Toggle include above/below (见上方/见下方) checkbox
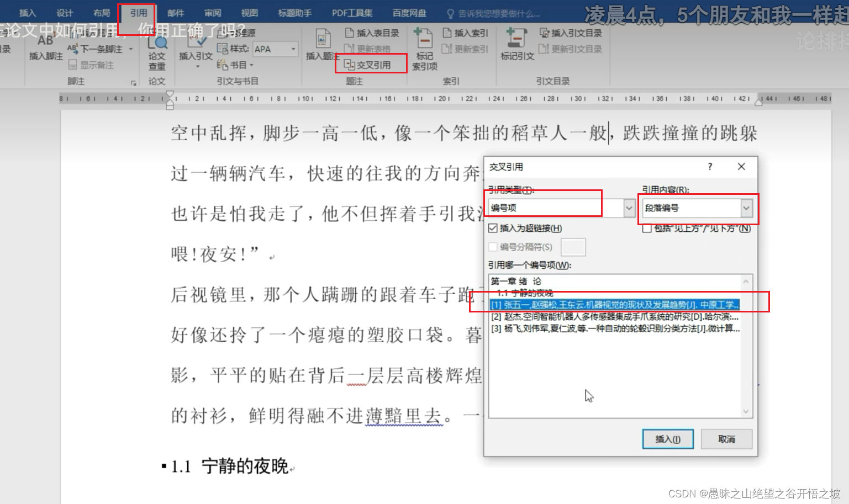Image resolution: width=849 pixels, height=504 pixels. click(647, 228)
